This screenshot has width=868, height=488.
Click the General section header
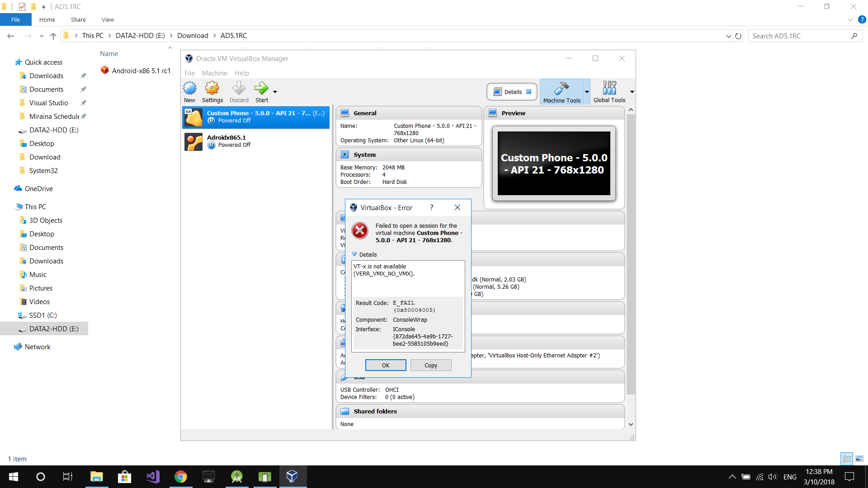click(409, 113)
